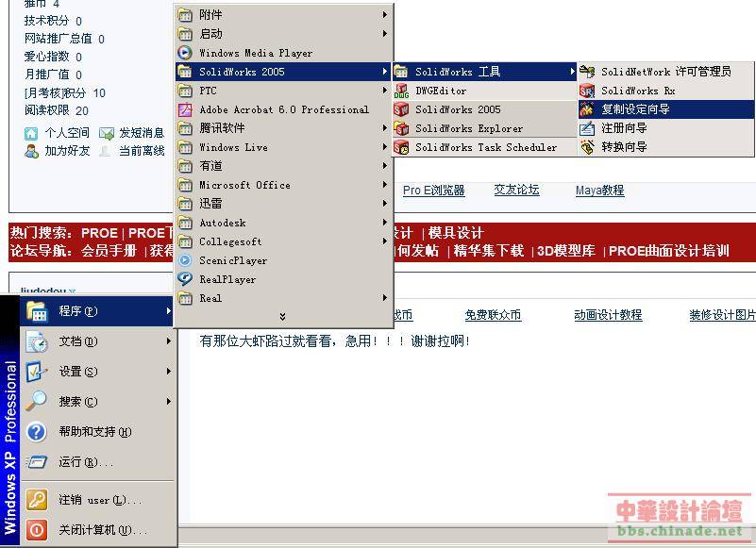This screenshot has height=548, width=756.
Task: Open the SolidWorks 工具 submenu item
Action: 484,72
